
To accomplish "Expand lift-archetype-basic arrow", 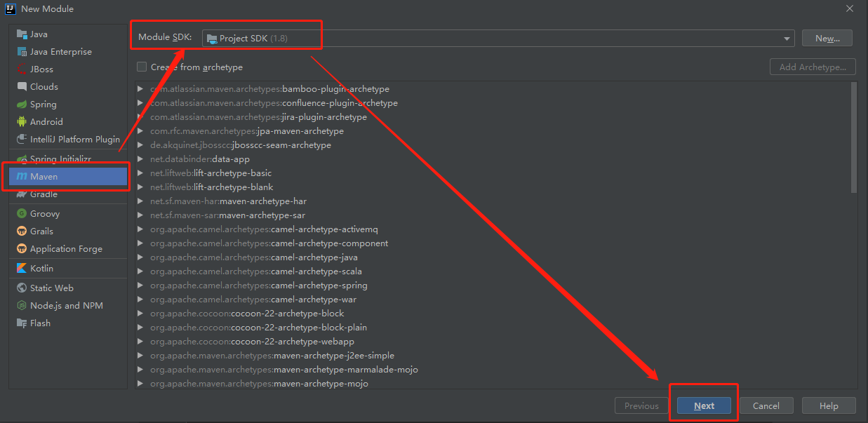I will click(140, 173).
